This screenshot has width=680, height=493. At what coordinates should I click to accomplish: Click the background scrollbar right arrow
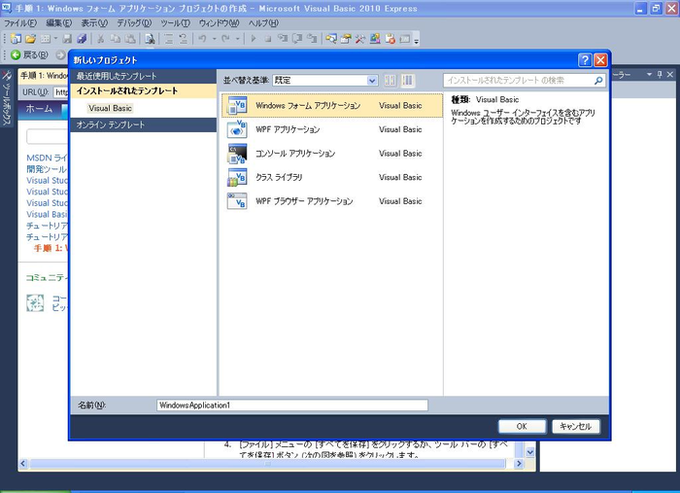point(519,464)
